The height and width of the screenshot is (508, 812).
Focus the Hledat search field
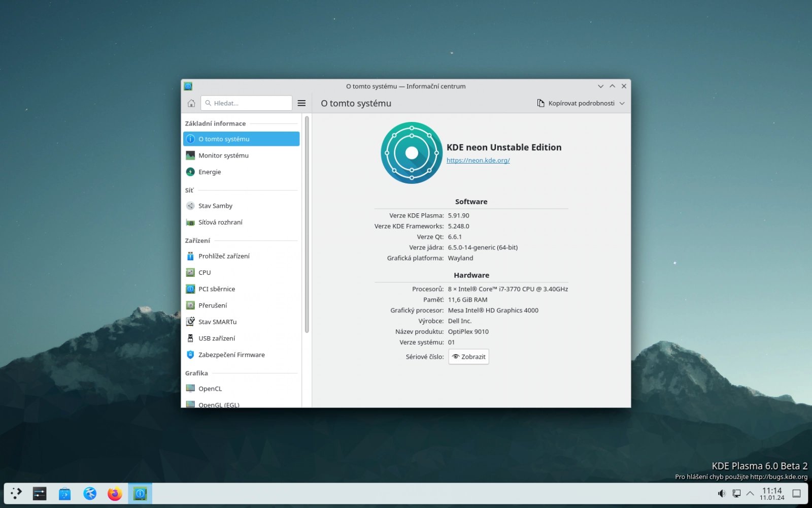pos(246,103)
